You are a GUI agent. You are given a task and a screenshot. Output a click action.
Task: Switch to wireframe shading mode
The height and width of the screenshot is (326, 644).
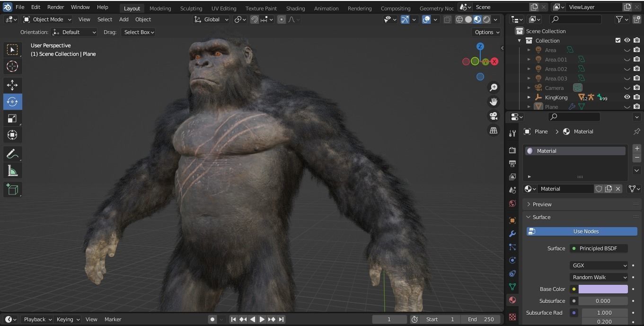pos(459,19)
